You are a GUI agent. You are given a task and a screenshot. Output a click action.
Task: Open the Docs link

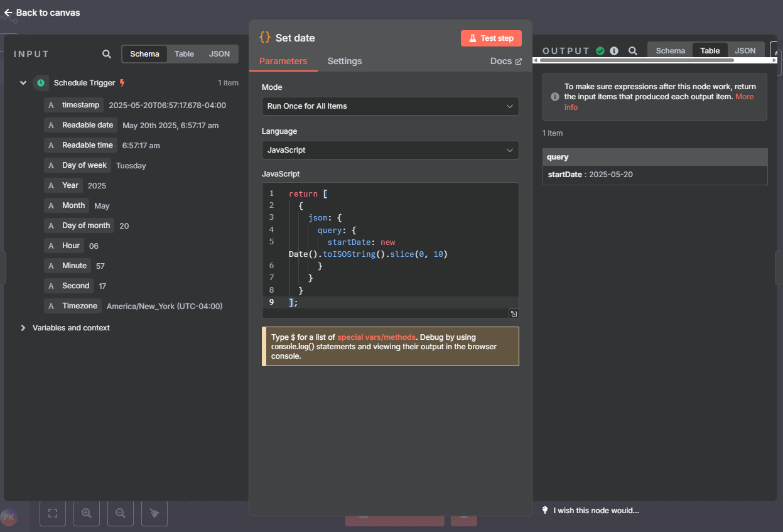click(506, 62)
